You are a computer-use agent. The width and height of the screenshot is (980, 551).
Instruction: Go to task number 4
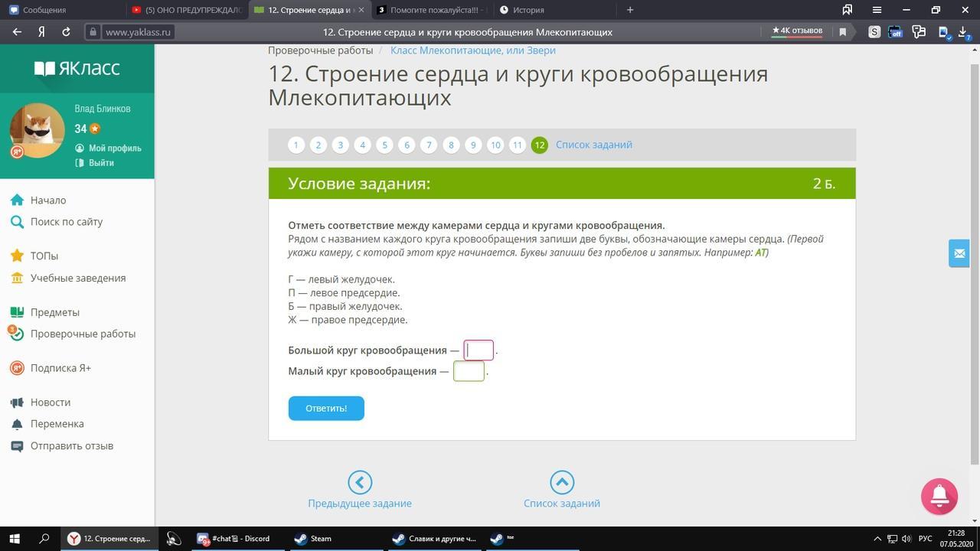(x=363, y=145)
